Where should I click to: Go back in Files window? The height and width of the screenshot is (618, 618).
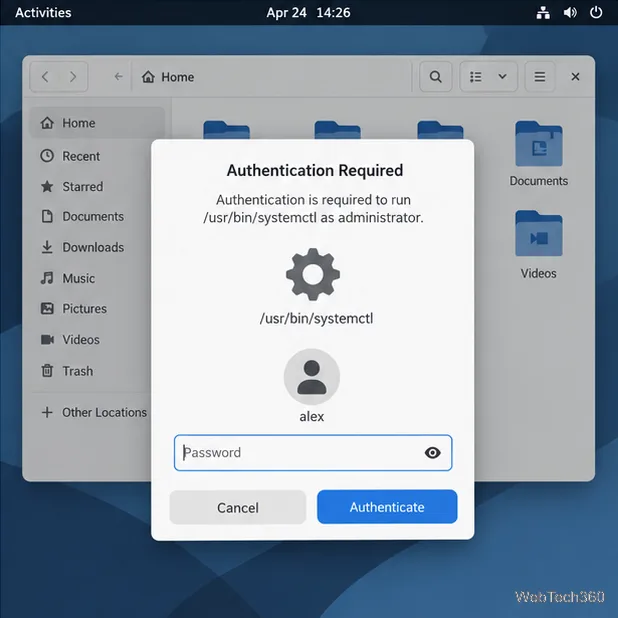click(45, 76)
